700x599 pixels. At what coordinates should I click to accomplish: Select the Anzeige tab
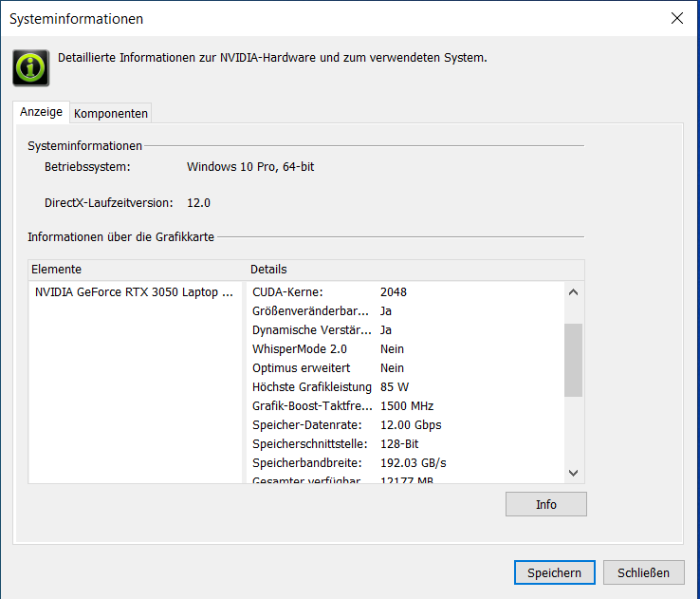coord(41,112)
